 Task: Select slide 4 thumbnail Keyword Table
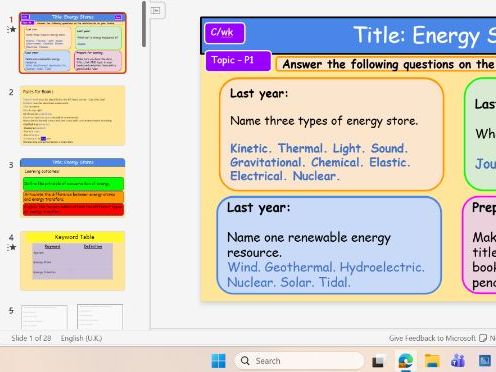pyautogui.click(x=72, y=261)
